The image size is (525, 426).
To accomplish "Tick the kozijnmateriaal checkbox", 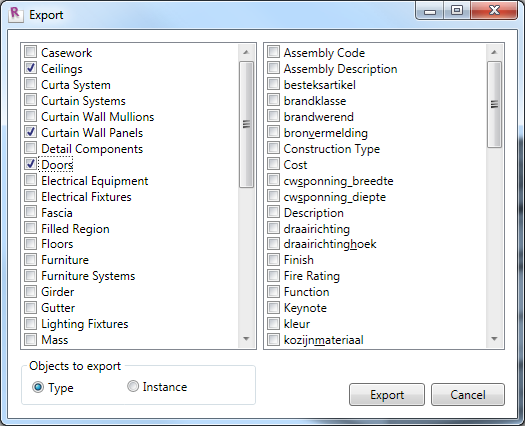I will 273,339.
